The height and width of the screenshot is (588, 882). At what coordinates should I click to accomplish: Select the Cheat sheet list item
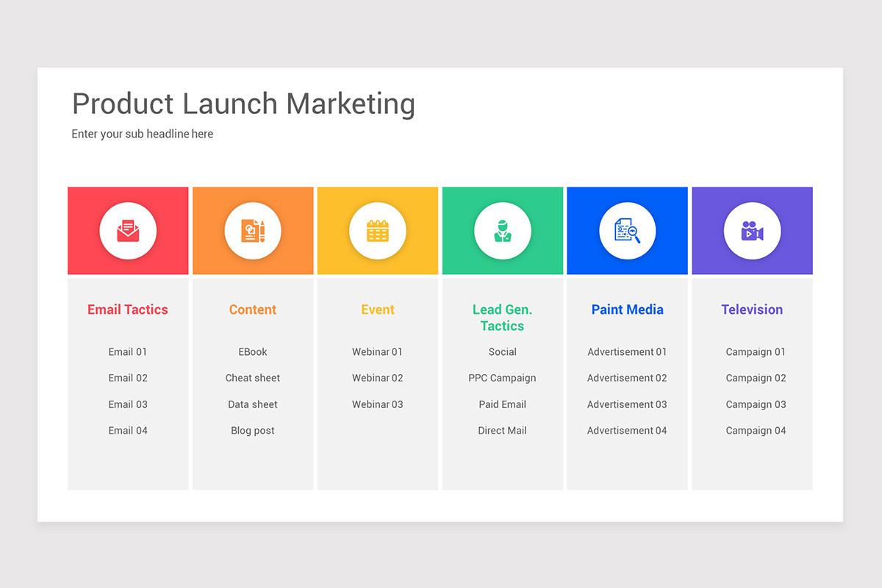click(x=253, y=378)
